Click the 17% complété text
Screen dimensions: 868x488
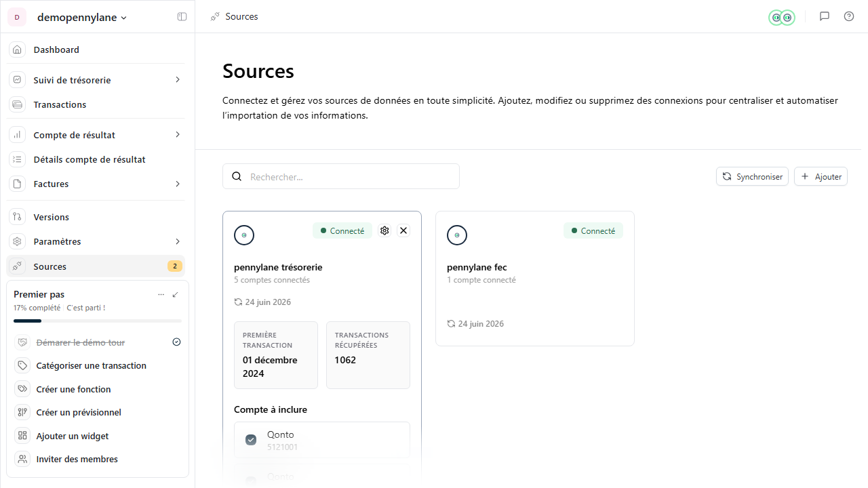point(37,308)
